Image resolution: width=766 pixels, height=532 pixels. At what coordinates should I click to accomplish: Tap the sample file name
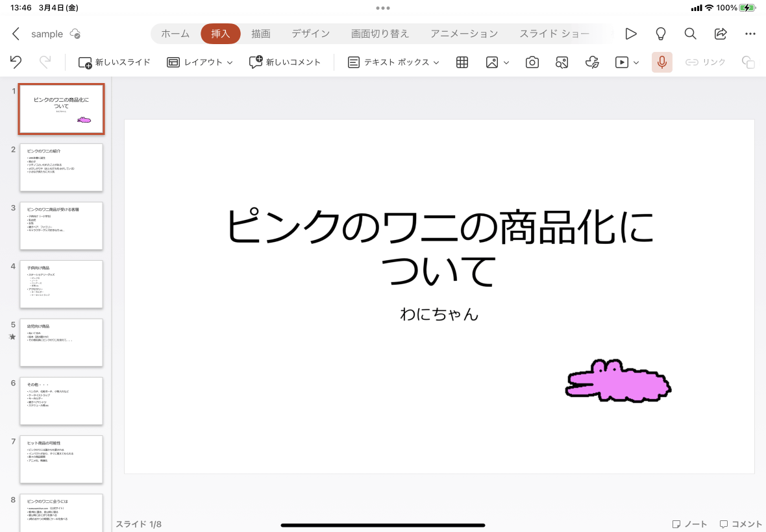47,34
